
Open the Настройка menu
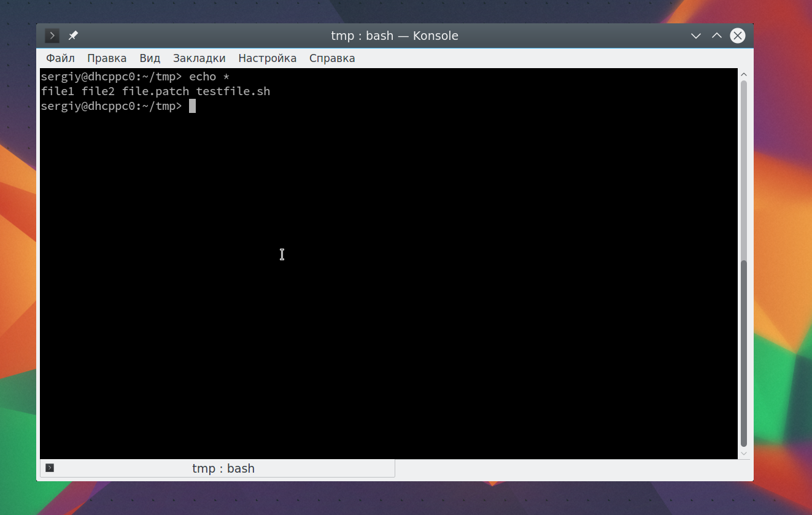point(268,58)
